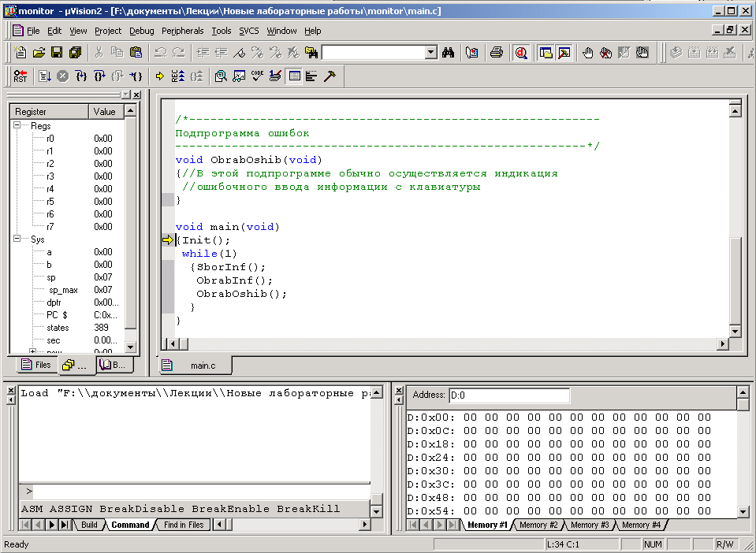Screen dimensions: 756x553
Task: Open the find text combo box dropdown
Action: click(x=431, y=53)
